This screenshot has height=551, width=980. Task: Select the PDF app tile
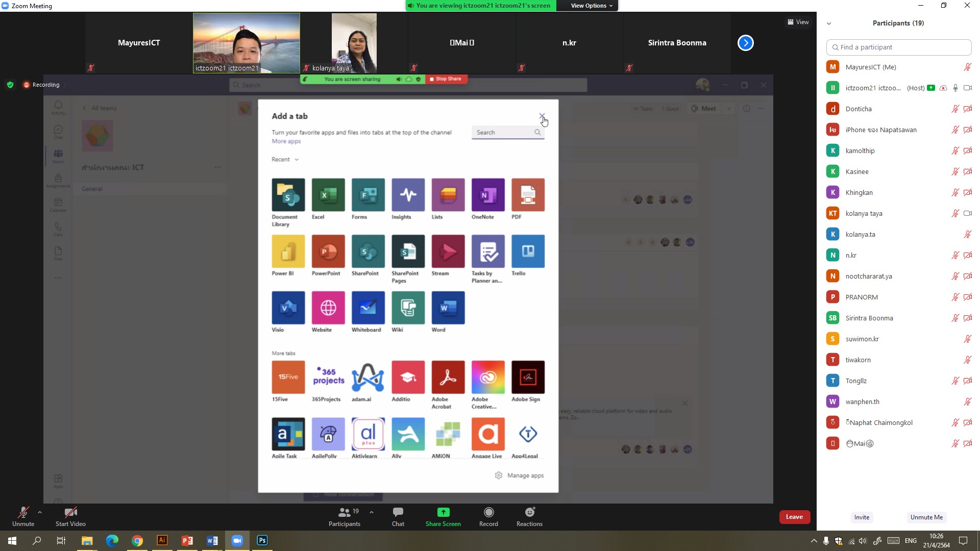tap(528, 195)
